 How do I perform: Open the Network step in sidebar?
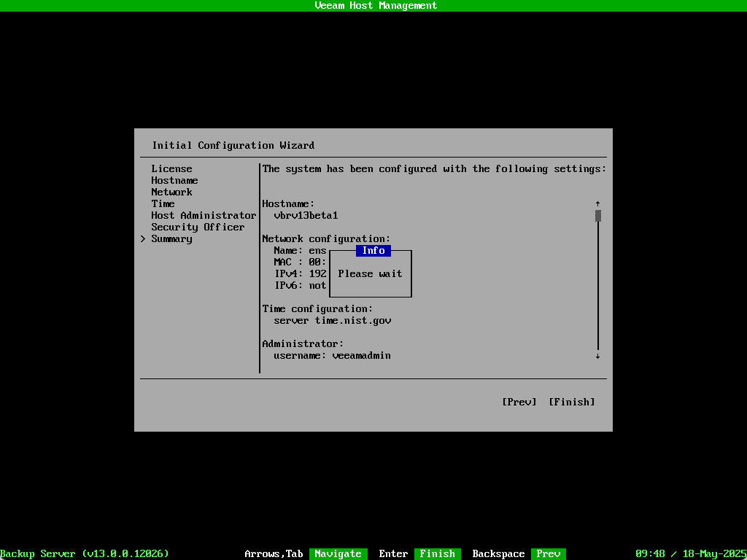pos(171,192)
